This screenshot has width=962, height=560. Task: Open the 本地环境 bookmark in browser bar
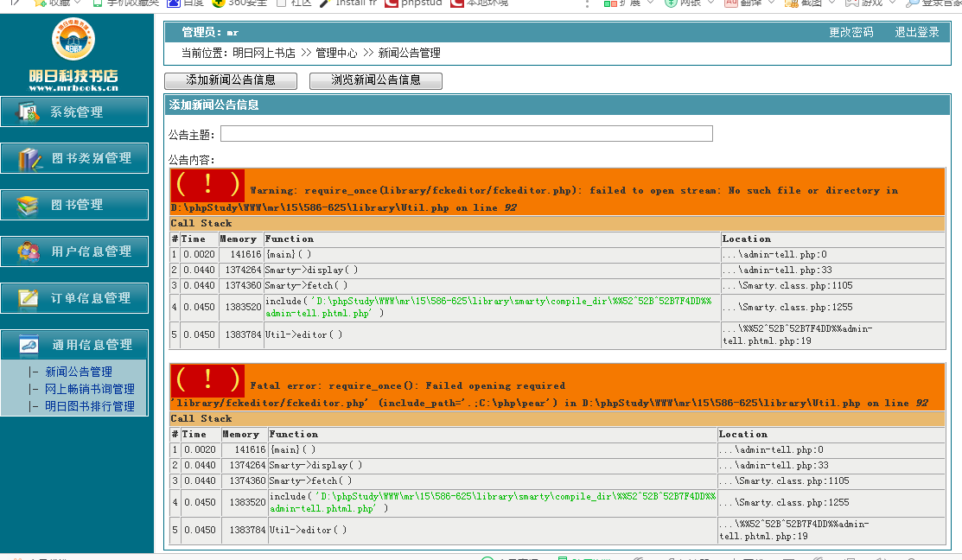pos(480,3)
